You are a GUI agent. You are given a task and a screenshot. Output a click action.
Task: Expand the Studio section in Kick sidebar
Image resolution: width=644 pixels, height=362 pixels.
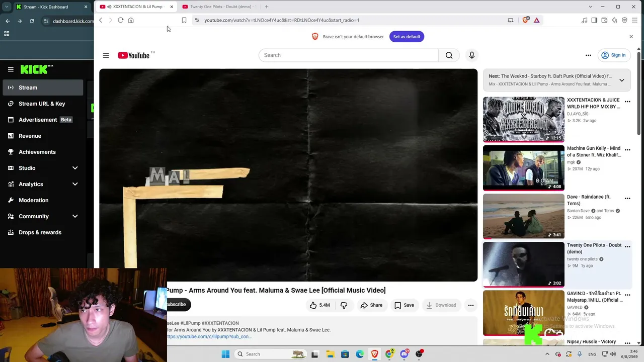coord(75,168)
